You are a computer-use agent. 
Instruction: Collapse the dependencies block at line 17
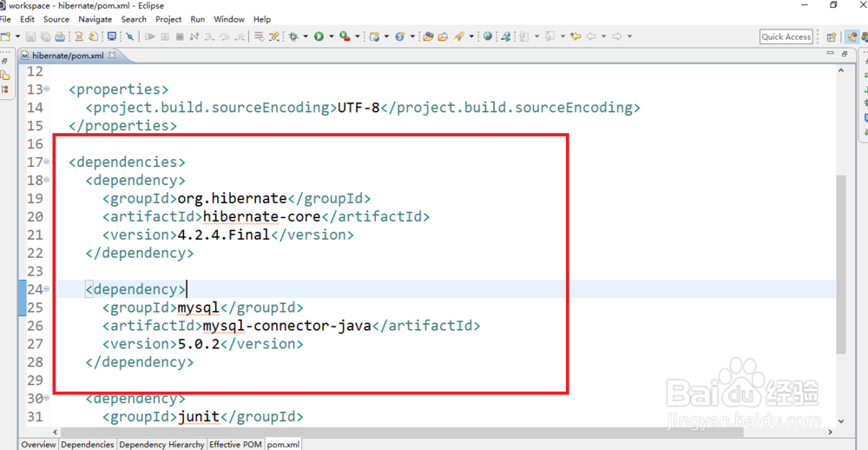pyautogui.click(x=47, y=162)
